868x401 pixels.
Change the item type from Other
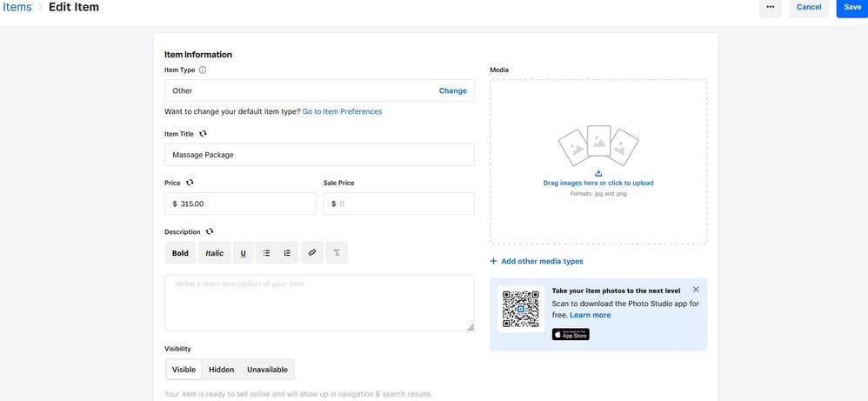pyautogui.click(x=452, y=90)
